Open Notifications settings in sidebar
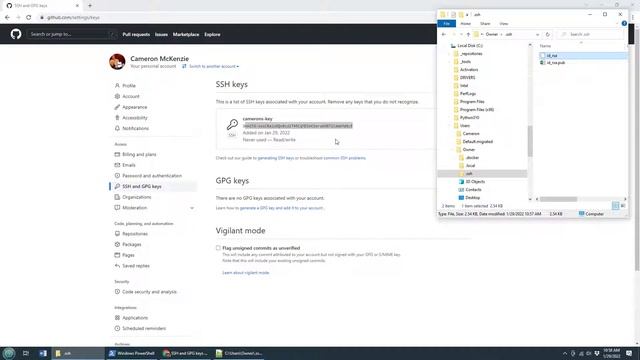 pyautogui.click(x=136, y=128)
